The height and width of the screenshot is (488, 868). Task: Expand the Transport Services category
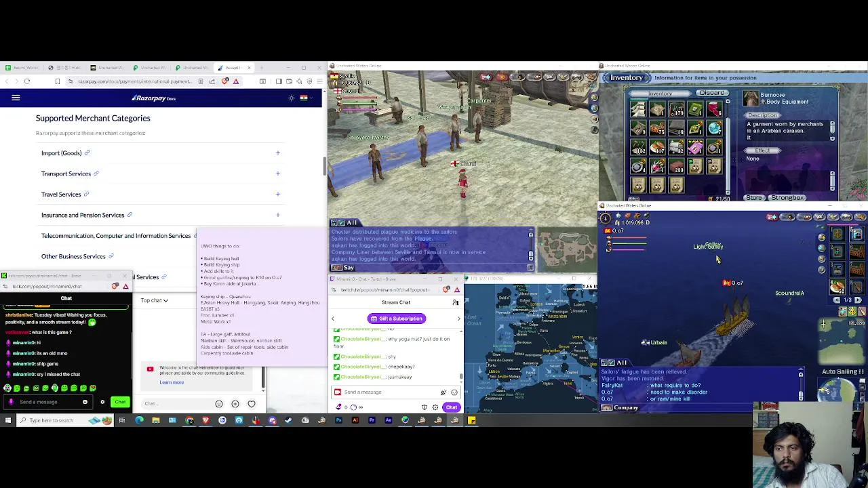point(277,174)
